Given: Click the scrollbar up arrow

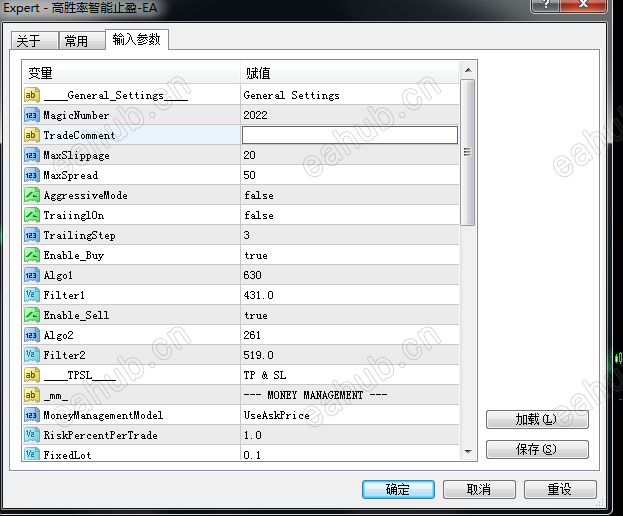Looking at the screenshot, I should coord(468,70).
